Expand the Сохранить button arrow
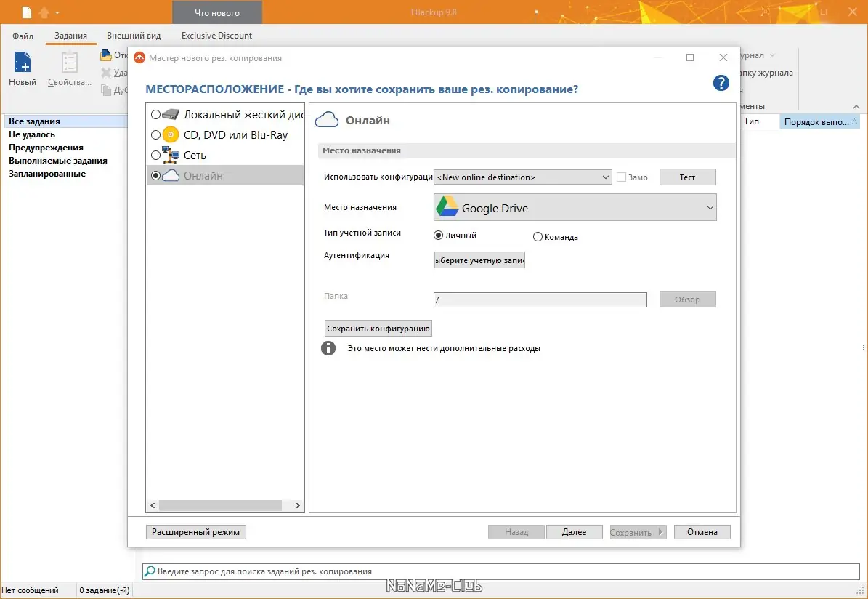 [x=660, y=532]
